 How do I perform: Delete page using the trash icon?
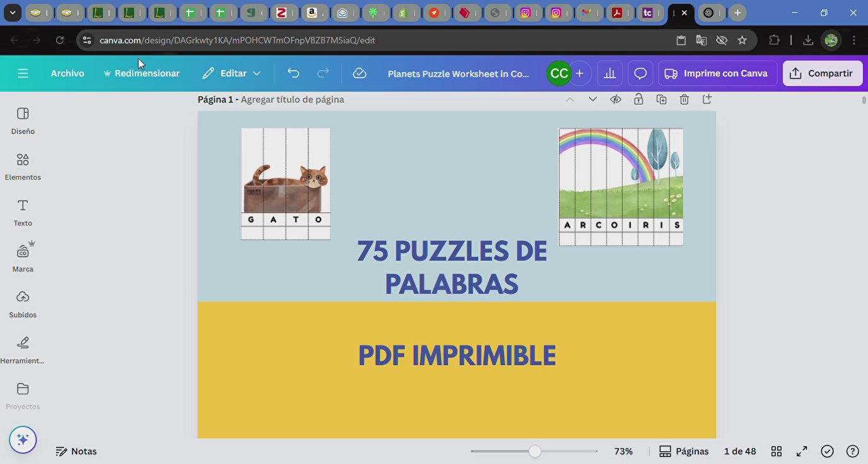[684, 100]
